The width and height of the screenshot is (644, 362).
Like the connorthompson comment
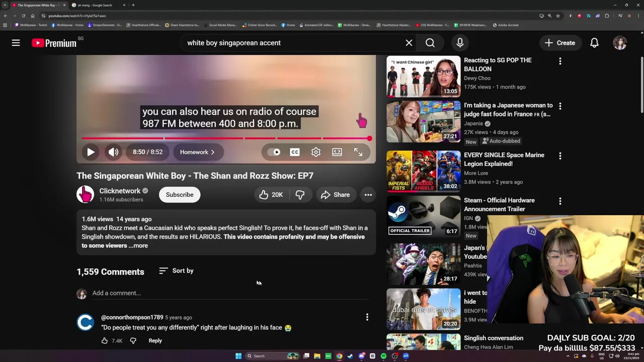click(x=104, y=340)
